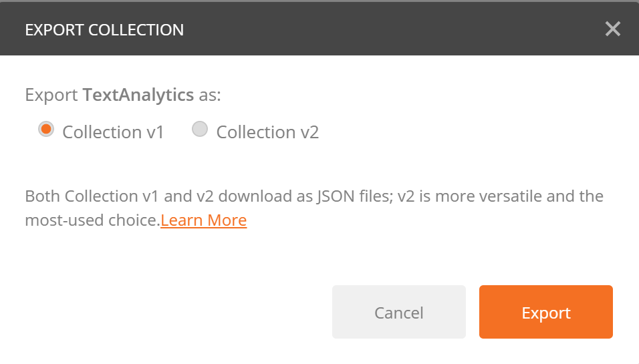Click the word "COLLECTION" in the header

[x=136, y=30]
